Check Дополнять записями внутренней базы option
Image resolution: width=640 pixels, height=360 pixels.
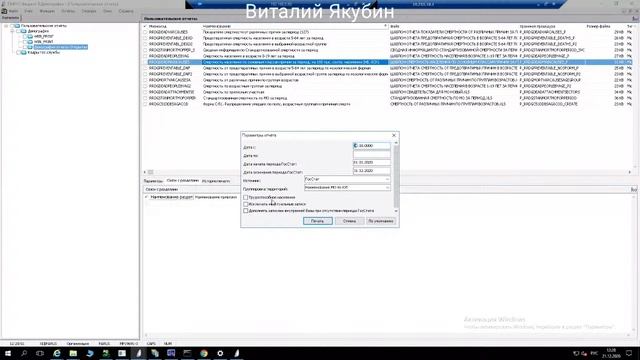click(x=246, y=211)
